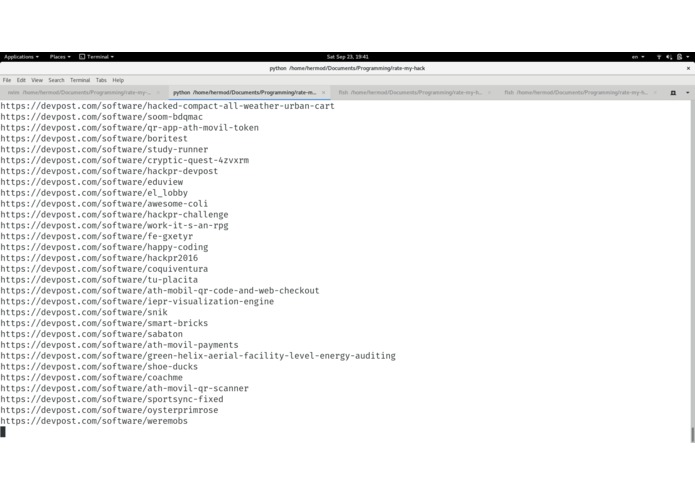Click the cryptic-quest-4zvxrm URL

click(x=125, y=160)
